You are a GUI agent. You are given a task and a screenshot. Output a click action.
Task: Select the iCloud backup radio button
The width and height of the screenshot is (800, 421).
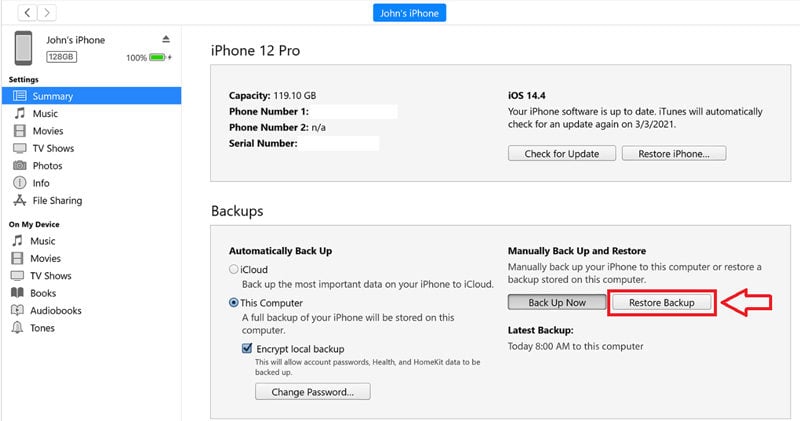pyautogui.click(x=234, y=269)
